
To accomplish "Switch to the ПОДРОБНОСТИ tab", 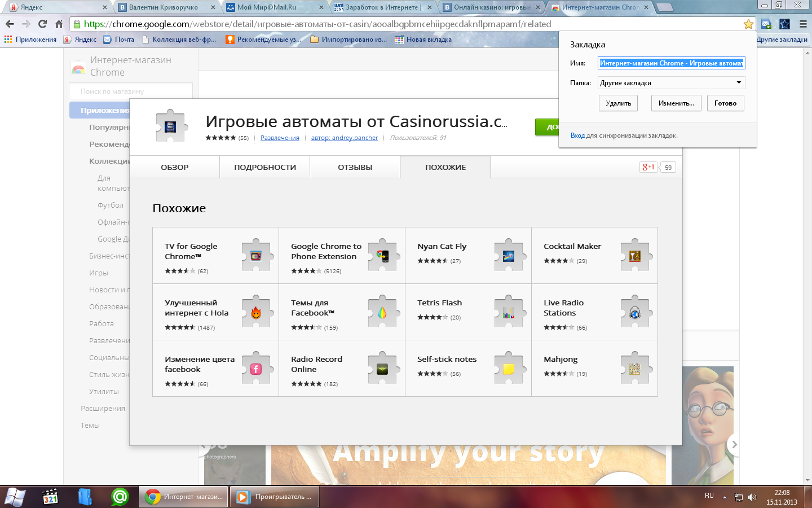I will tap(265, 167).
